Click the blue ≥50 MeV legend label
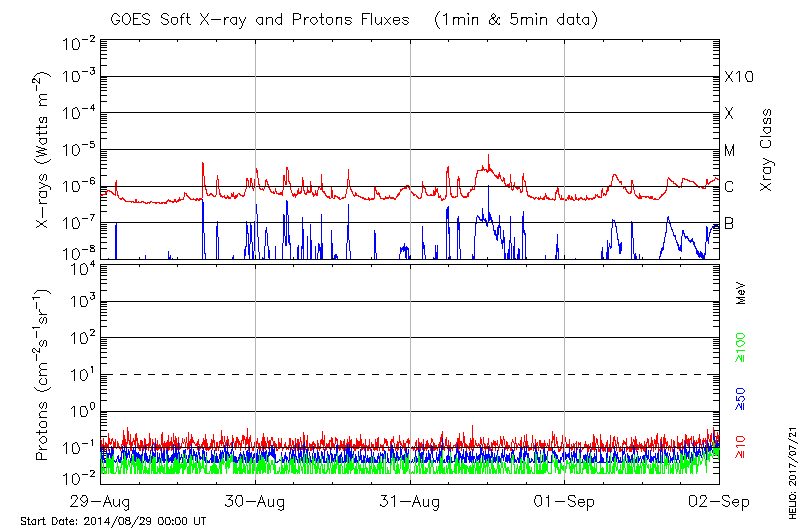The image size is (800, 530). click(x=741, y=397)
